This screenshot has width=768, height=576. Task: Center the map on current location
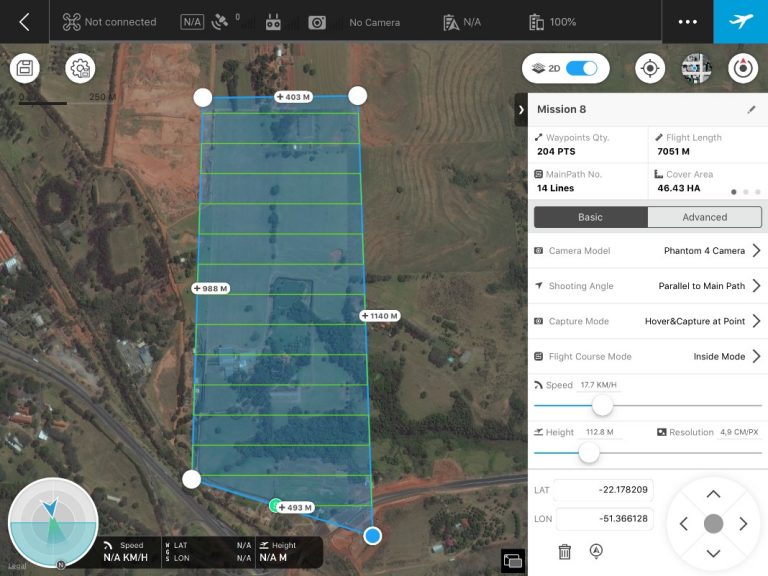click(650, 68)
